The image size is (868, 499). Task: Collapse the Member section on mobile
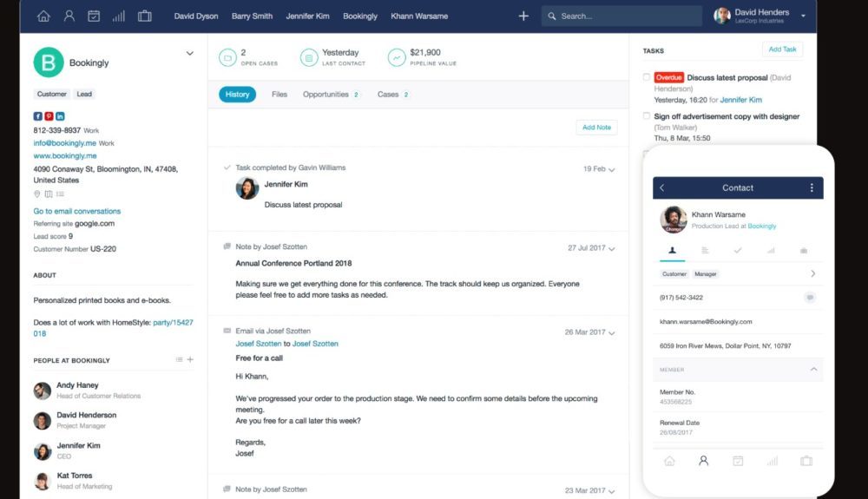(x=813, y=370)
